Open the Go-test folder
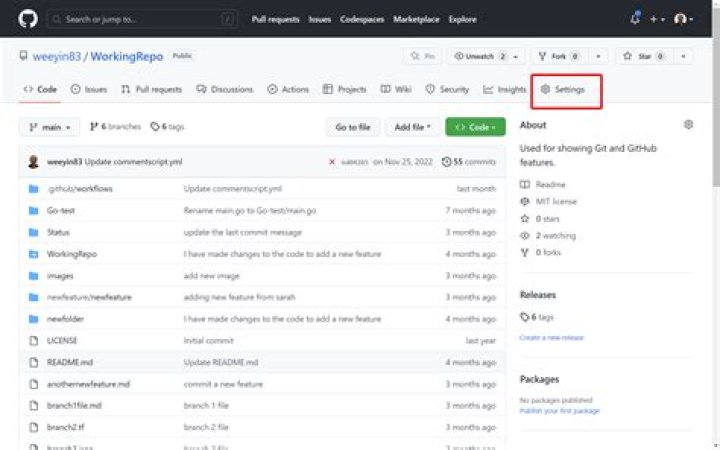Image resolution: width=720 pixels, height=450 pixels. pos(61,210)
